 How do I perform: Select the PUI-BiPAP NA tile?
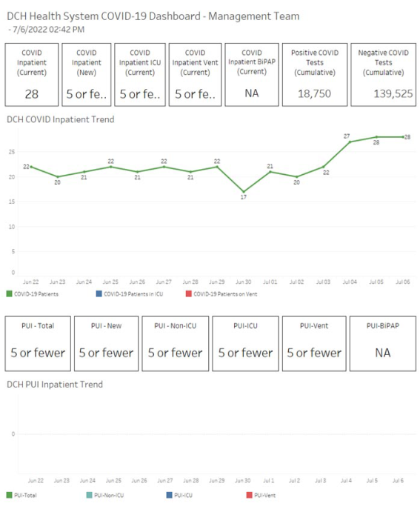[x=383, y=344]
